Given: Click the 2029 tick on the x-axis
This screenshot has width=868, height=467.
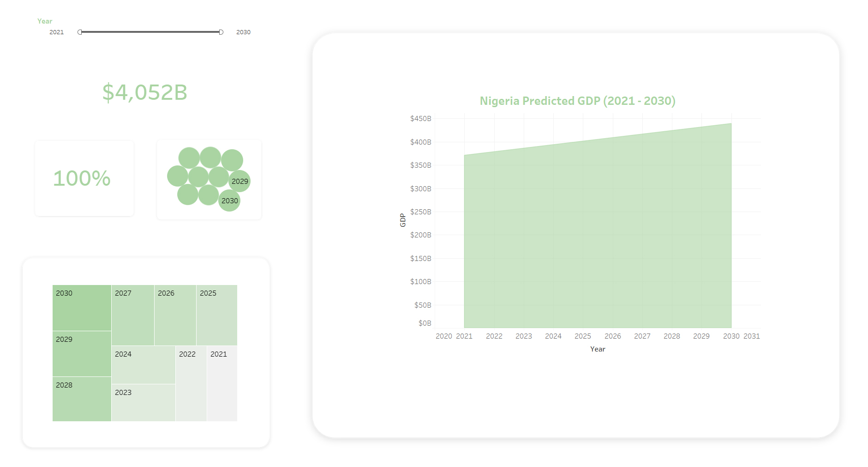Looking at the screenshot, I should pos(701,336).
